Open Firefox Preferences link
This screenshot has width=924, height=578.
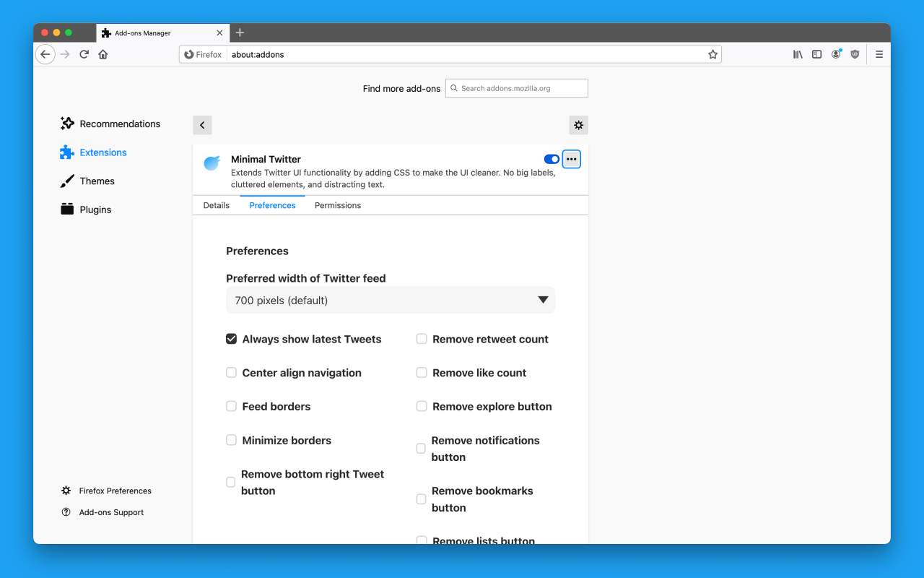tap(106, 491)
